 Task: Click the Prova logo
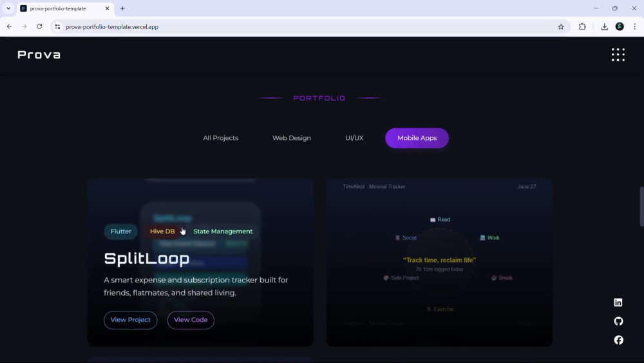click(39, 55)
